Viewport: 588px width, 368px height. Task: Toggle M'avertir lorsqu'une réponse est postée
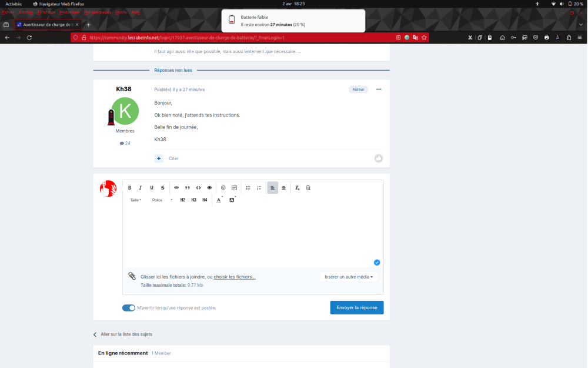(129, 308)
